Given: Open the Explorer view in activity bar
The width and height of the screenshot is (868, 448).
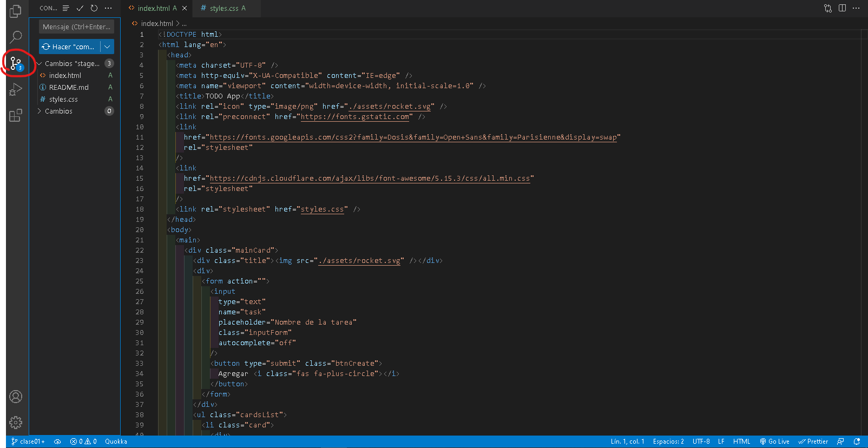Looking at the screenshot, I should [x=16, y=11].
